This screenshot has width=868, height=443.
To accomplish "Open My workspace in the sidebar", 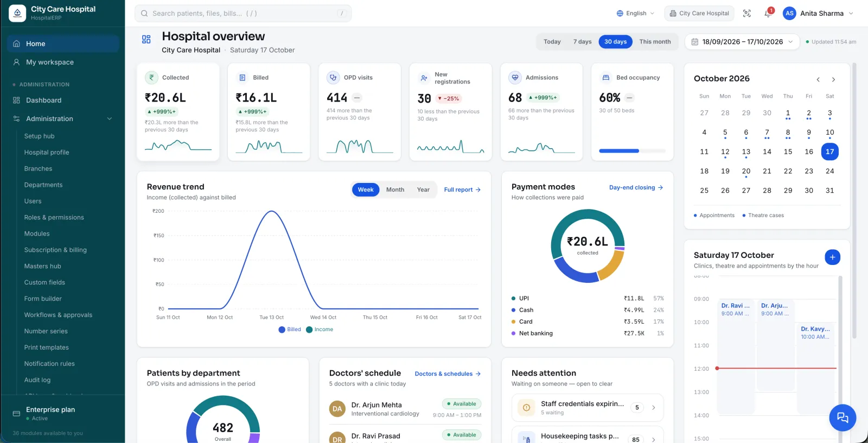I will pyautogui.click(x=63, y=62).
